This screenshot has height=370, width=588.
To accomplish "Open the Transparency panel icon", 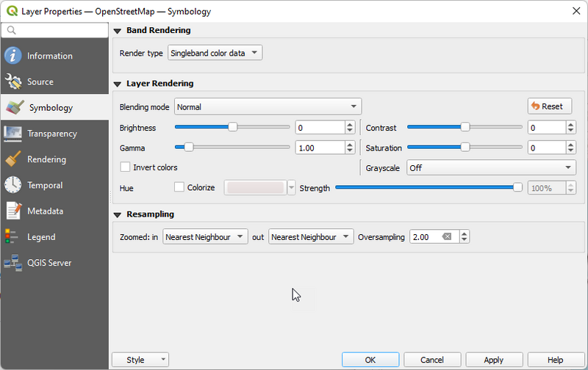I will pyautogui.click(x=12, y=134).
